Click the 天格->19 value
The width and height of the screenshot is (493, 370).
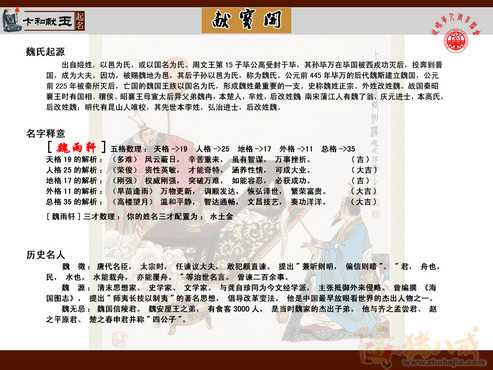(171, 149)
